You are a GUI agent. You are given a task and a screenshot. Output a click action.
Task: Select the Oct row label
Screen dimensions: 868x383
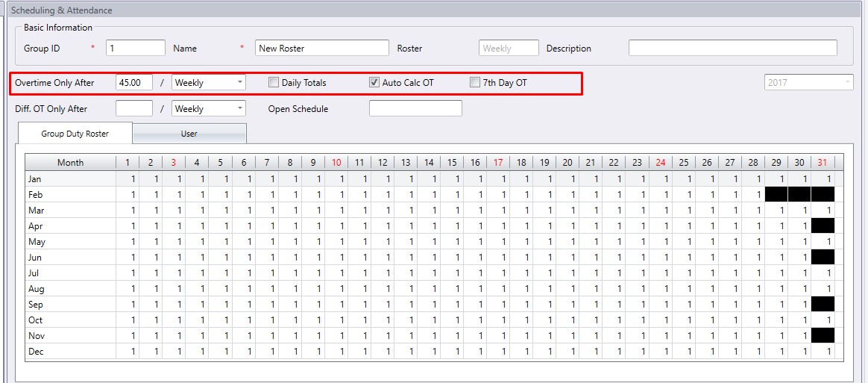pyautogui.click(x=70, y=320)
